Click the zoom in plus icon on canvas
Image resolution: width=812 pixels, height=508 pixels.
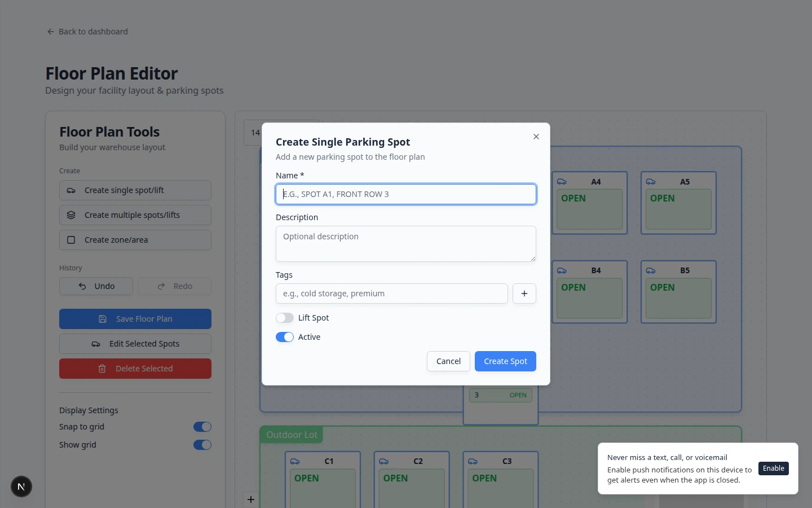[251, 500]
